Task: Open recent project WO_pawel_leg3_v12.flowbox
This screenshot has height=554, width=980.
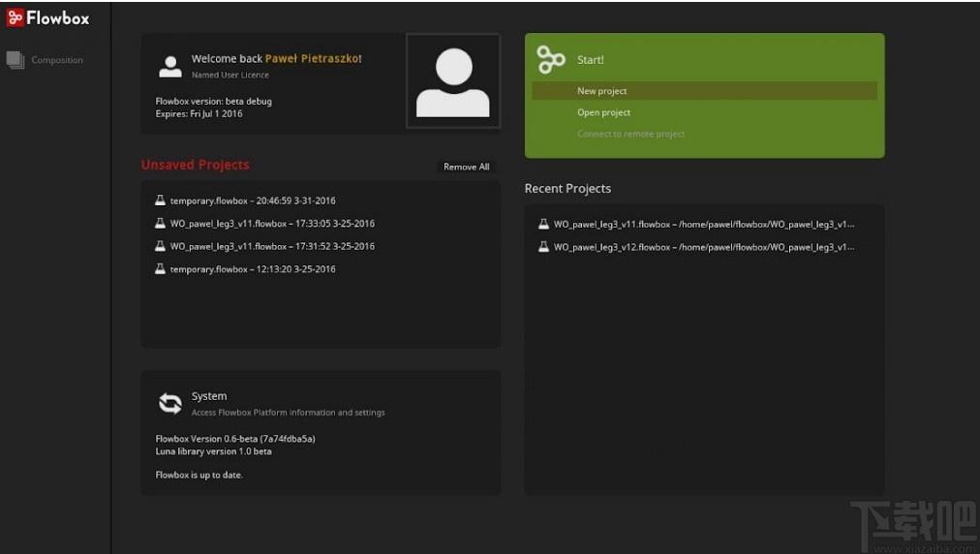Action: 704,247
